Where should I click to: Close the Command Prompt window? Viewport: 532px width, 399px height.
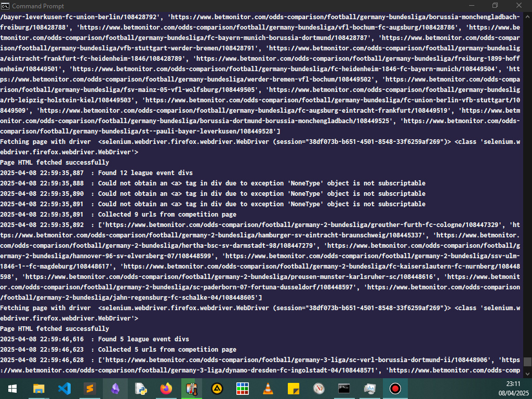tap(520, 6)
